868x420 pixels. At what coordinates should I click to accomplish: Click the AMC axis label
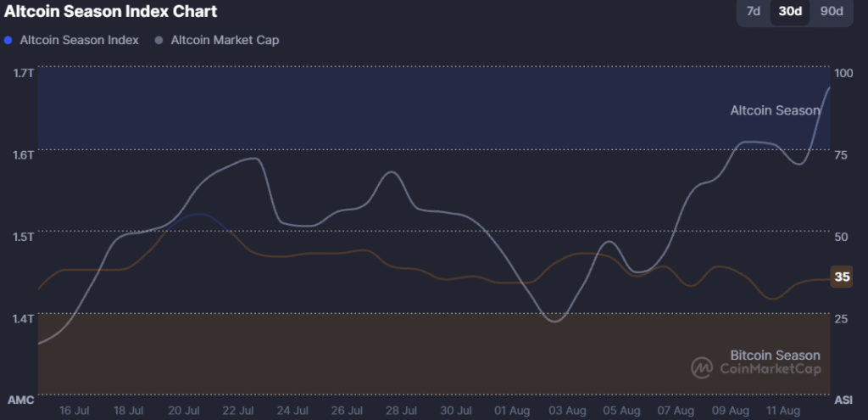(19, 399)
